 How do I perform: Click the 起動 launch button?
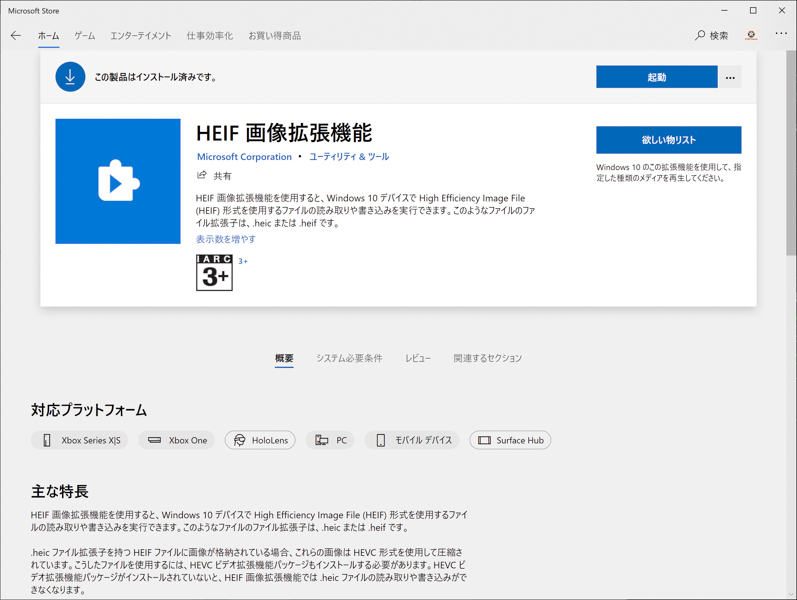(657, 77)
